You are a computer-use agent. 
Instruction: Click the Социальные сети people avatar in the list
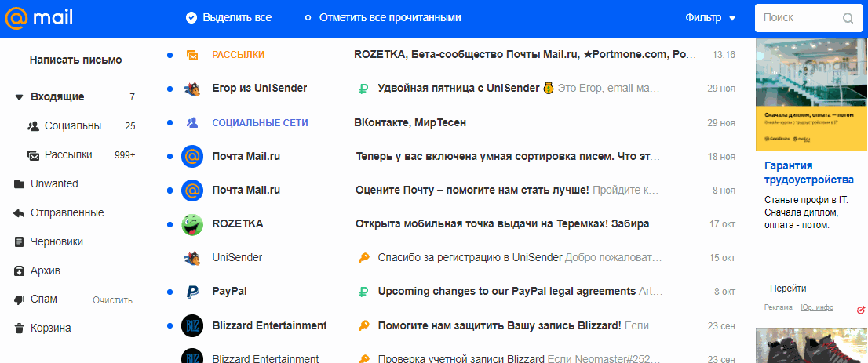[x=192, y=122]
